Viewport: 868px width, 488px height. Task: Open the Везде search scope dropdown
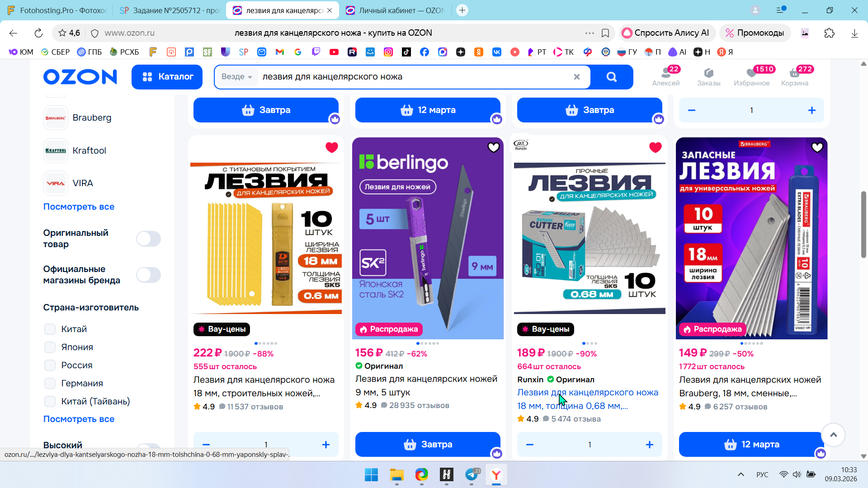point(236,77)
